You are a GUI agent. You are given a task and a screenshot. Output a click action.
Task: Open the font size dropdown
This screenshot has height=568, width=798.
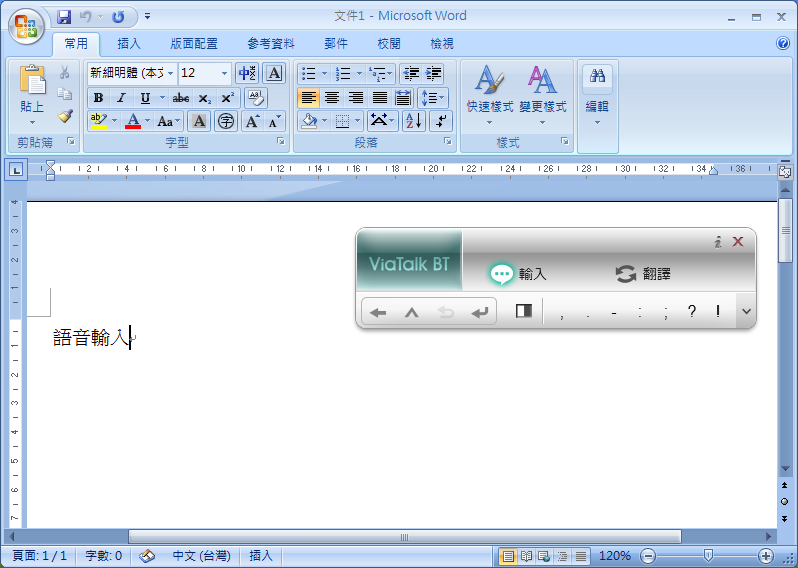[x=224, y=73]
